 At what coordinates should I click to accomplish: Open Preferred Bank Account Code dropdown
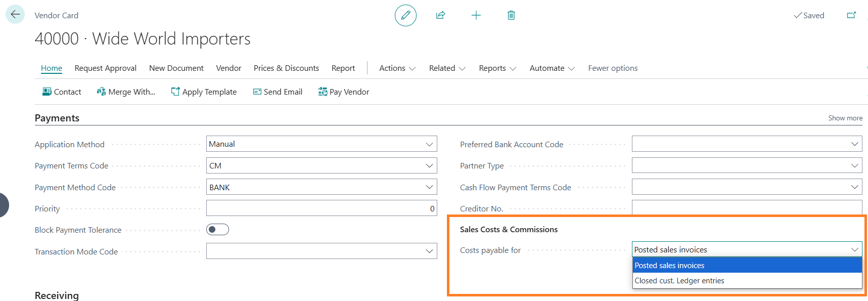pyautogui.click(x=854, y=144)
